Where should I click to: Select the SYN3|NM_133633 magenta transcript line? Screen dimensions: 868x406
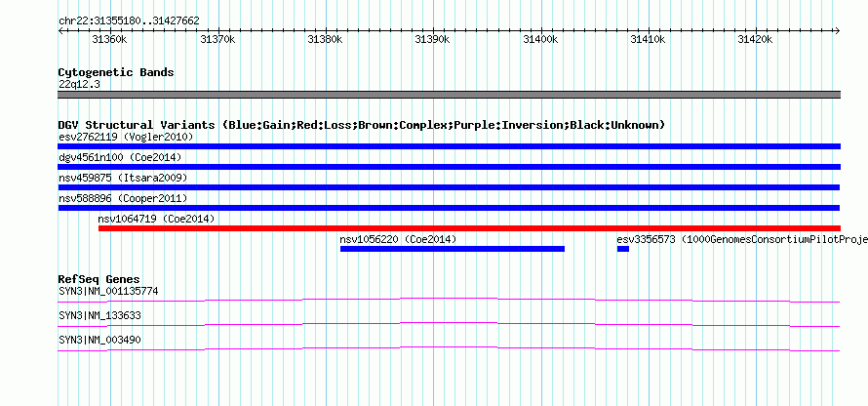(x=449, y=325)
